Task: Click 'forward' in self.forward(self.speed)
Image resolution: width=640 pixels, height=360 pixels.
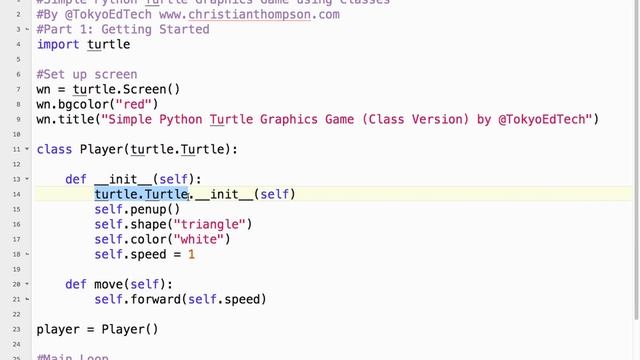Action: coord(156,299)
